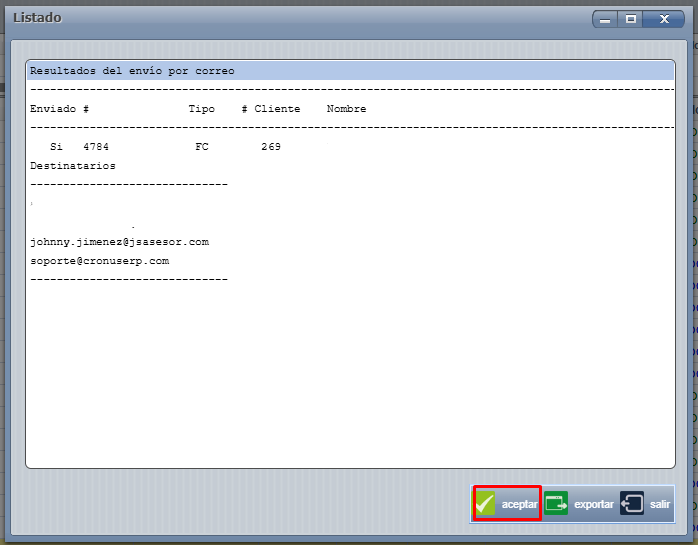Click invoice number 4784 in results
This screenshot has height=545, width=698.
point(96,147)
